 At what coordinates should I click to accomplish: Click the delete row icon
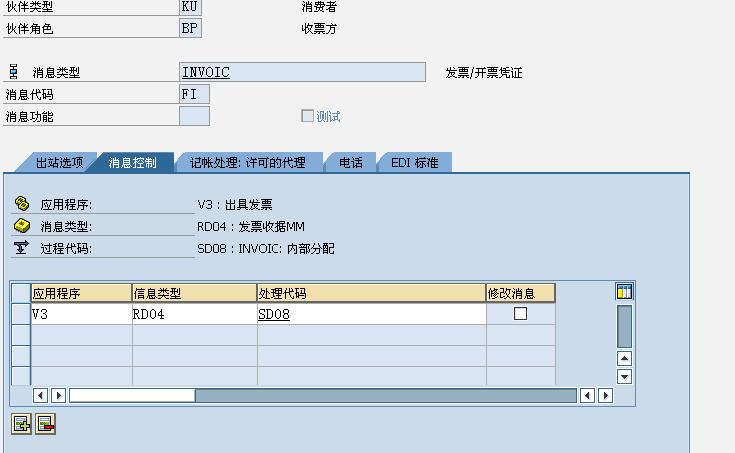coord(45,424)
